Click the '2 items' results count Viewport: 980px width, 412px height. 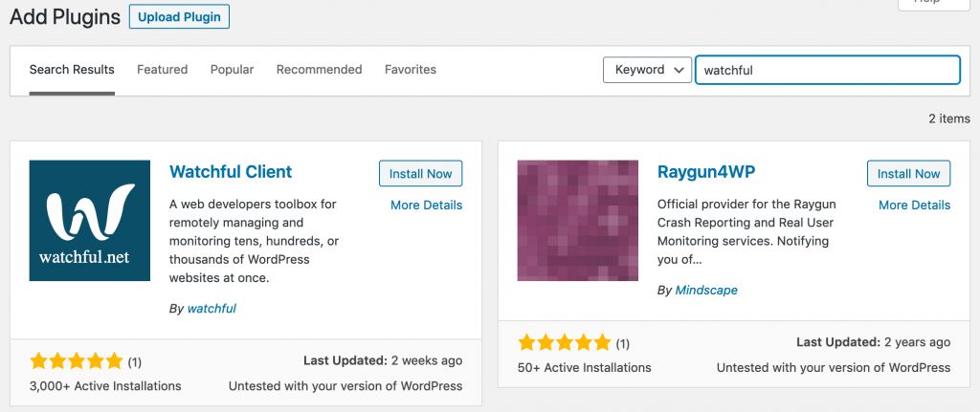pyautogui.click(x=949, y=119)
